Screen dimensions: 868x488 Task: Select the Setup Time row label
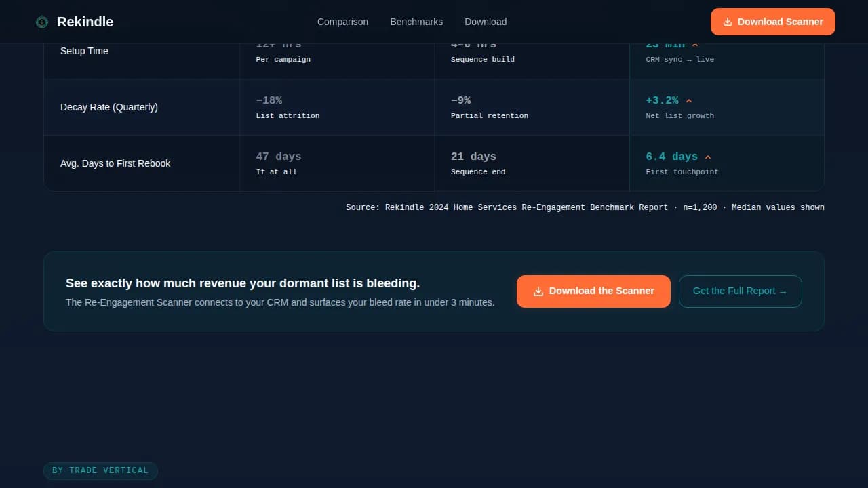[84, 51]
